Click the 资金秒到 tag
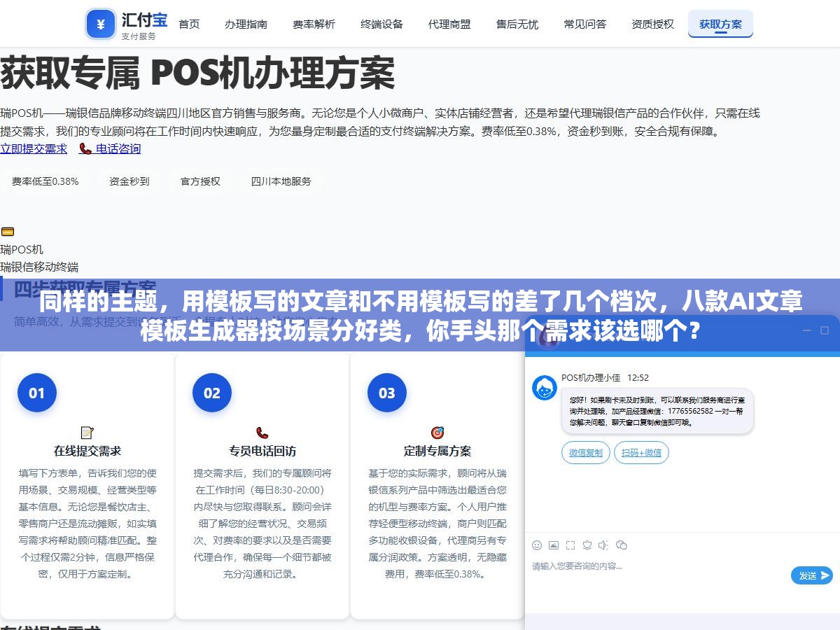Viewport: 840px width, 630px height. coord(129,181)
